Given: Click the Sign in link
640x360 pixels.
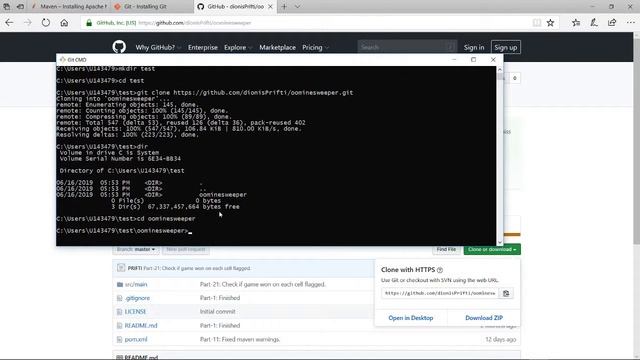Looking at the screenshot, I should point(473,47).
